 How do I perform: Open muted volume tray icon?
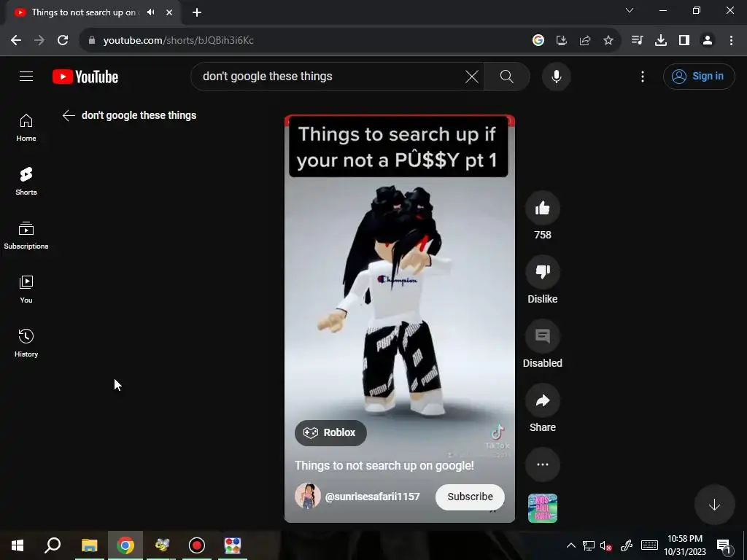click(x=606, y=545)
